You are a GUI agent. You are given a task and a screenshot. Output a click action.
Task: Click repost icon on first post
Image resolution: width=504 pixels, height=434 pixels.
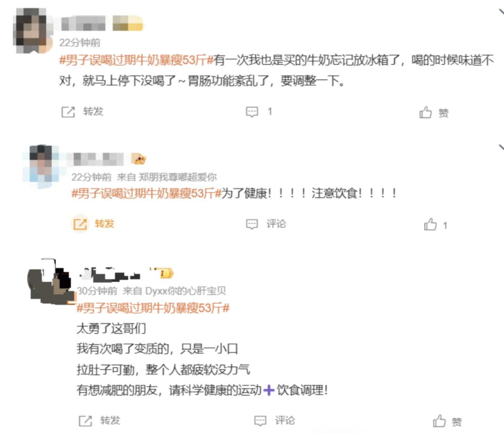pyautogui.click(x=68, y=112)
